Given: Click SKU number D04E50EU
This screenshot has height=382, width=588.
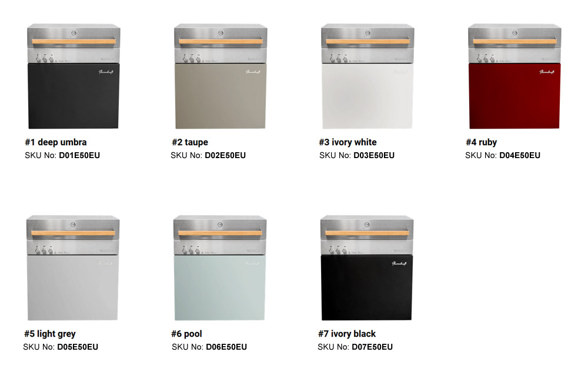Looking at the screenshot, I should [520, 156].
